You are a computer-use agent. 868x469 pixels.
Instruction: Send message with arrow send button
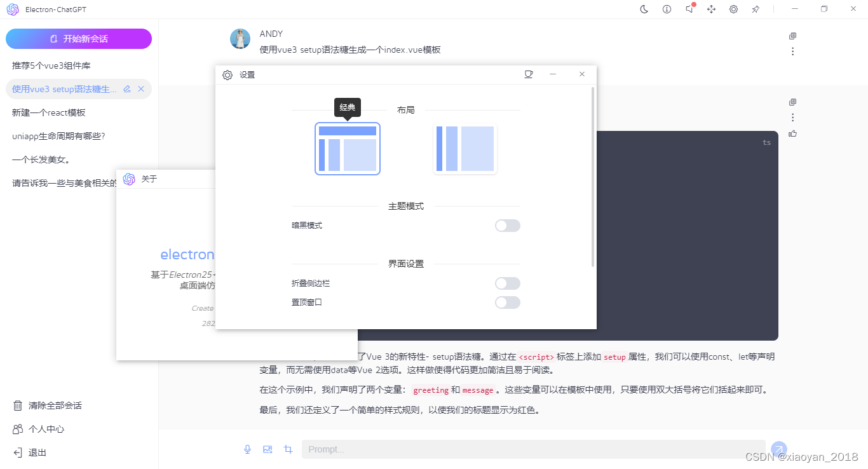[779, 449]
